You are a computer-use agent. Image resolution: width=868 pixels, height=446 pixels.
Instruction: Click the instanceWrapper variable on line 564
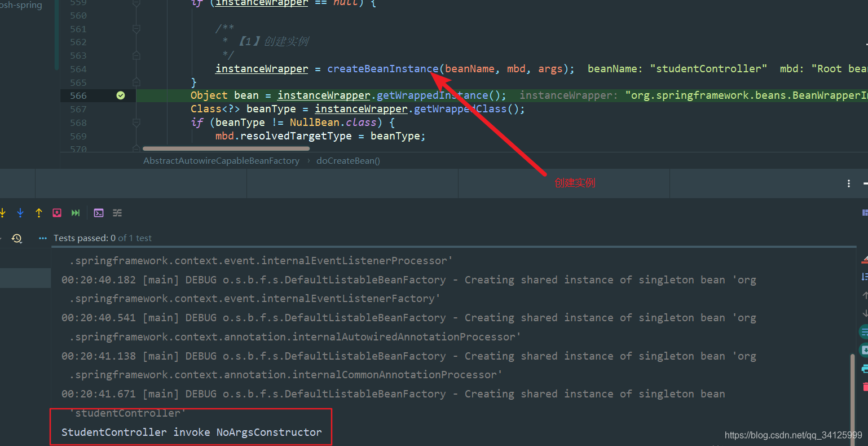pos(262,69)
